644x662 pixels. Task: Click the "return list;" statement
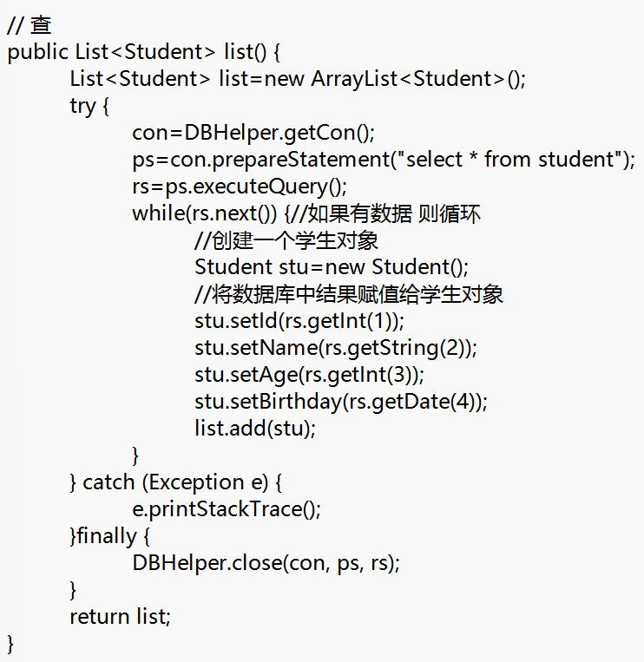[x=121, y=617]
